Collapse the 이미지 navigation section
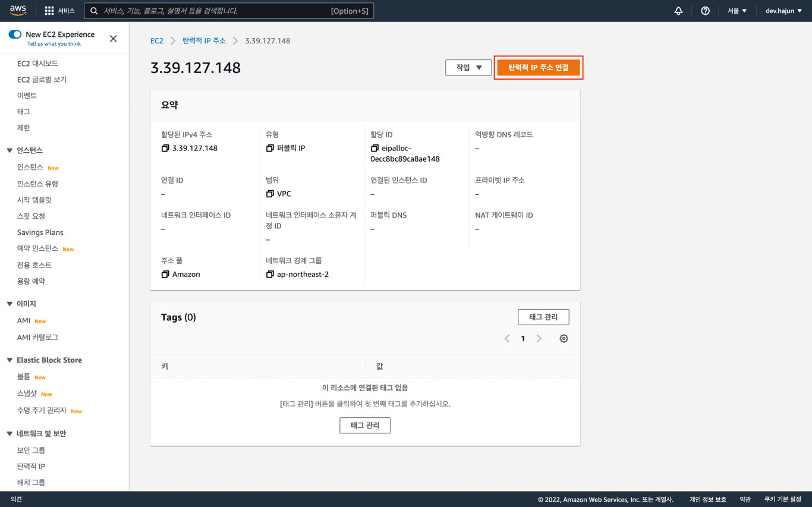 click(x=10, y=304)
